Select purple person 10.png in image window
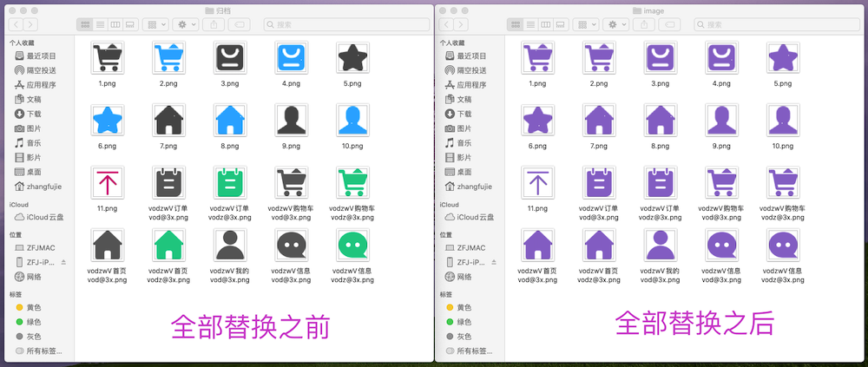The width and height of the screenshot is (868, 367). (x=783, y=120)
